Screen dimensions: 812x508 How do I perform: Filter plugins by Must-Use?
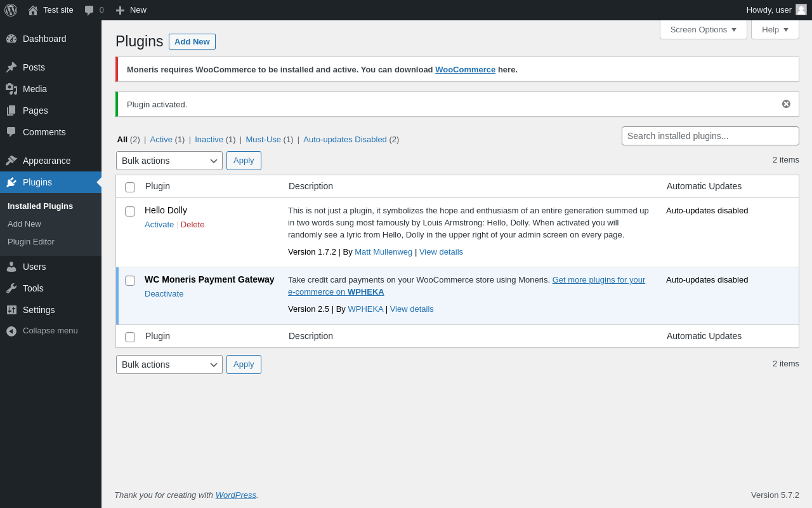(263, 140)
